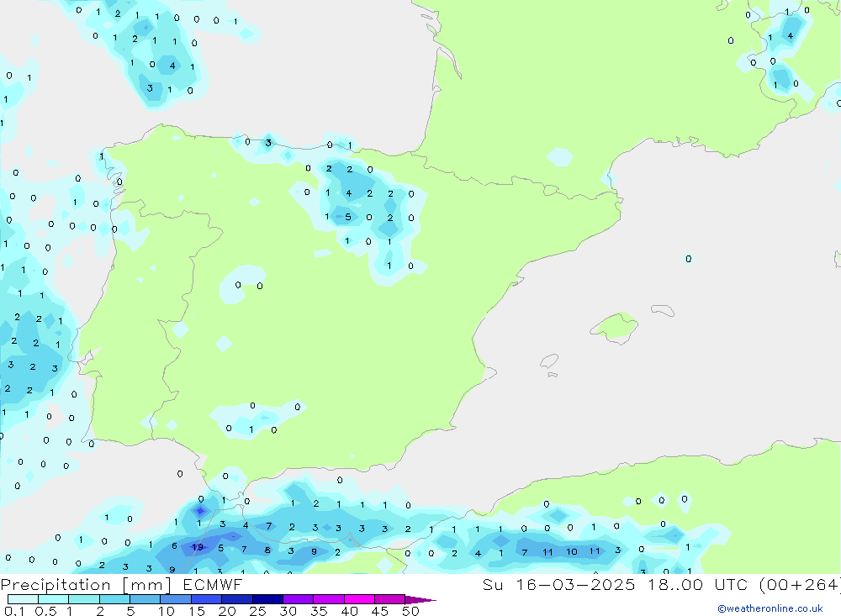Choose the 15–20 mm legend swatch
Screen dimensions: 841x616
[207, 599]
